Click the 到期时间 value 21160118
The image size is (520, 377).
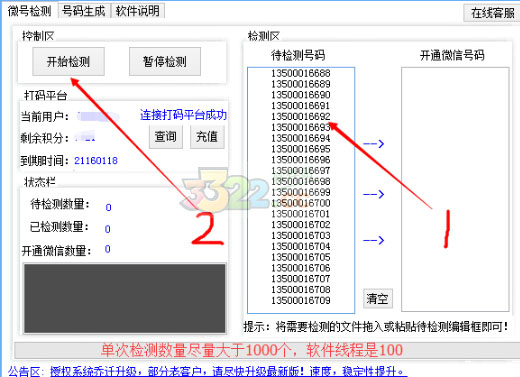click(x=96, y=161)
